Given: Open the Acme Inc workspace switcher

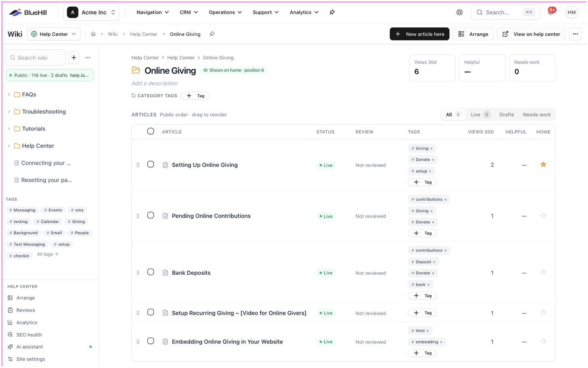Looking at the screenshot, I should pos(91,12).
